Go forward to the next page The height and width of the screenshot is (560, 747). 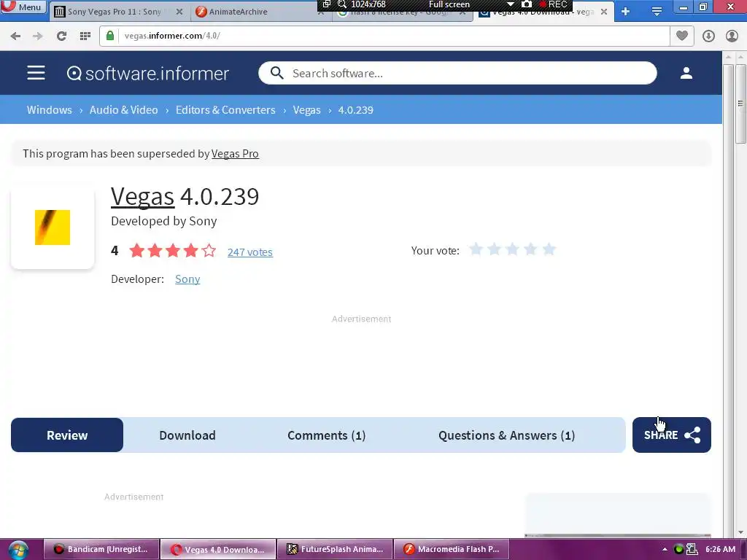tap(38, 36)
